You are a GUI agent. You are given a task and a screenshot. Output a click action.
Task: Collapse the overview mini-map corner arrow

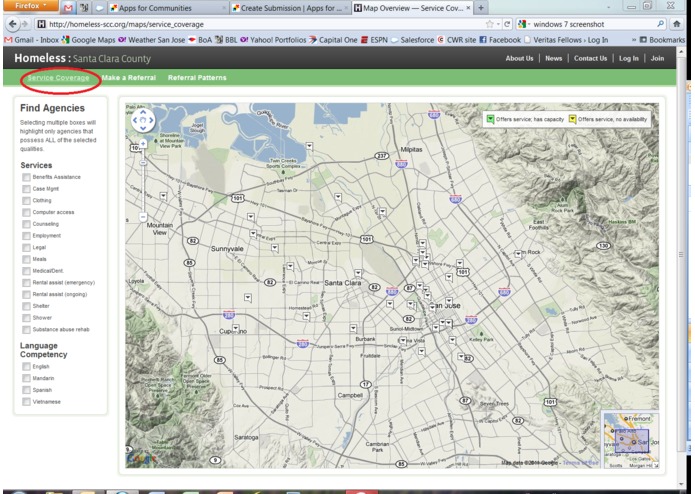pyautogui.click(x=656, y=465)
